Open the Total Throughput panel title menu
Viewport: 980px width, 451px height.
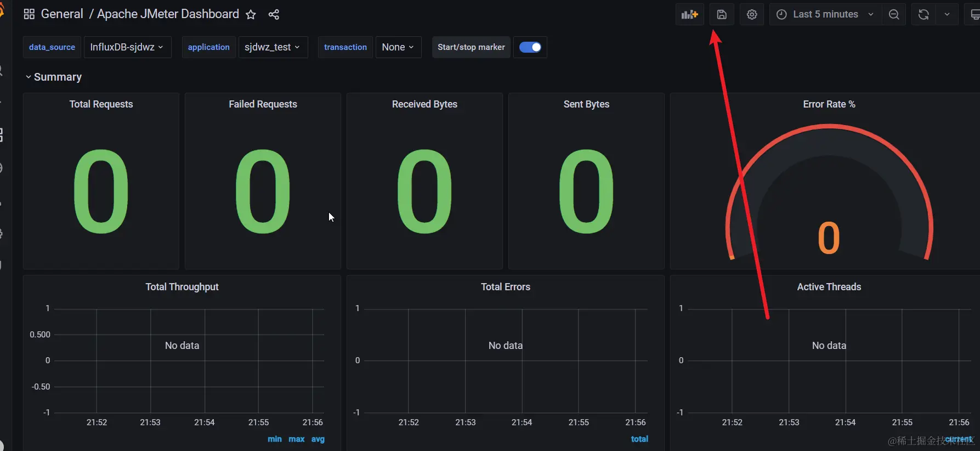[182, 287]
